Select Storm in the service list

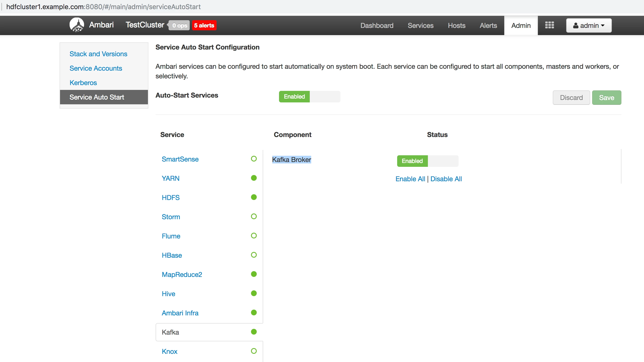tap(171, 217)
